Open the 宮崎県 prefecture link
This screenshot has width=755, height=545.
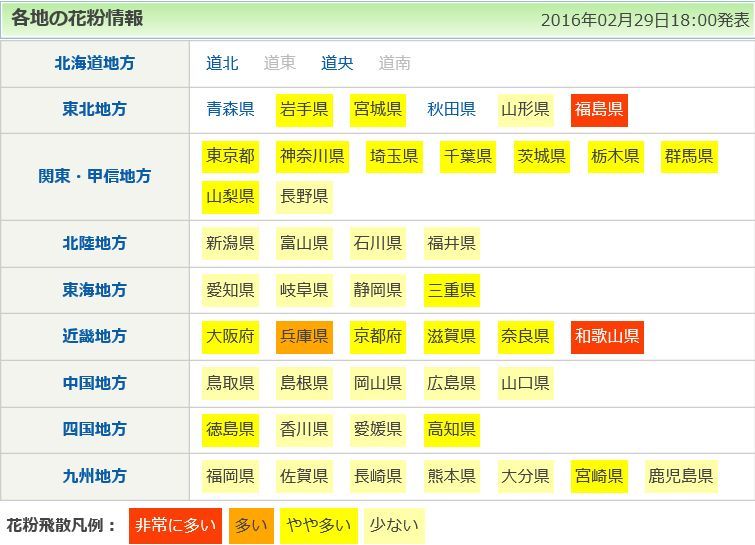click(599, 476)
